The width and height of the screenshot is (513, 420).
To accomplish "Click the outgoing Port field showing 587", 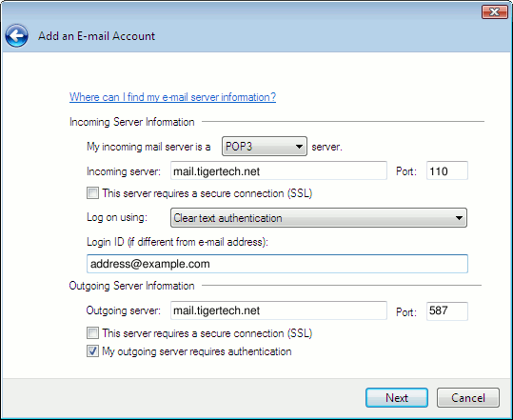I will click(447, 311).
